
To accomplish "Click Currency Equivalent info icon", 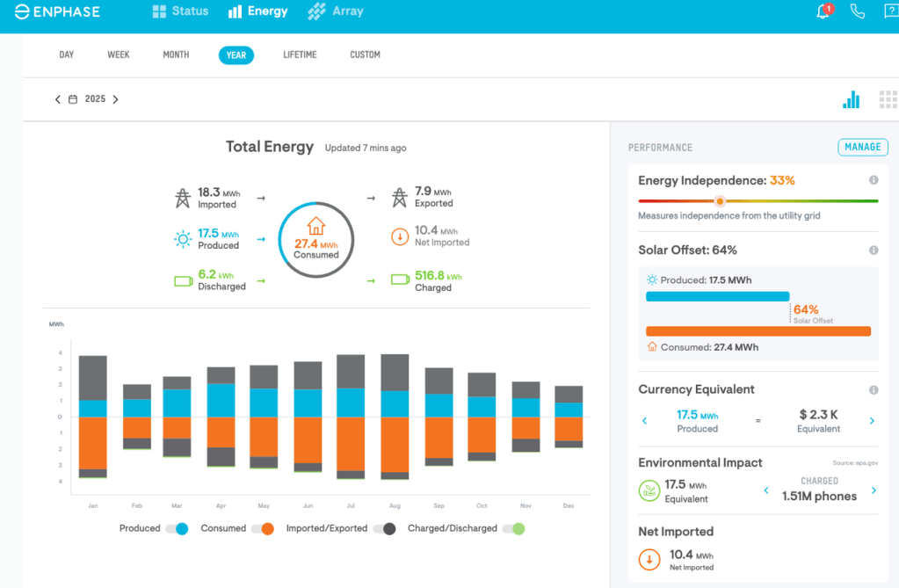I will pos(874,389).
